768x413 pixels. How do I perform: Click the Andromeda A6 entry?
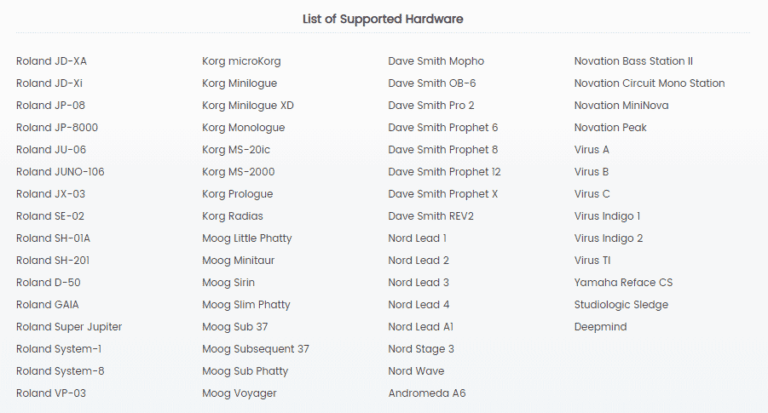[x=427, y=393]
